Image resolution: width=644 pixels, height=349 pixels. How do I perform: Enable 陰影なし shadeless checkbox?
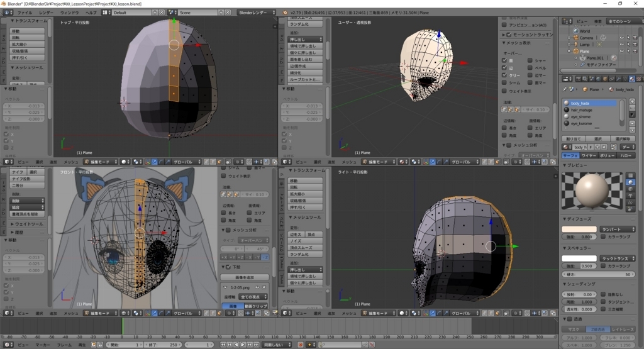[x=604, y=294]
